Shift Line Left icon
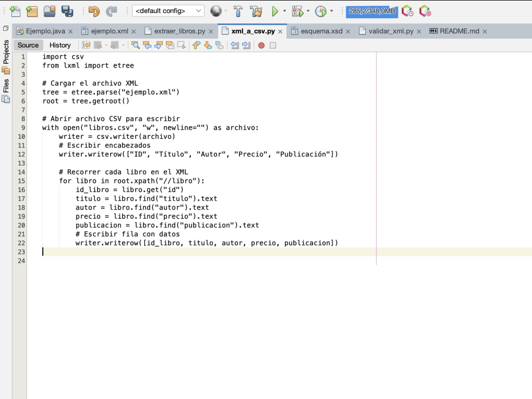532x399 pixels. click(235, 45)
